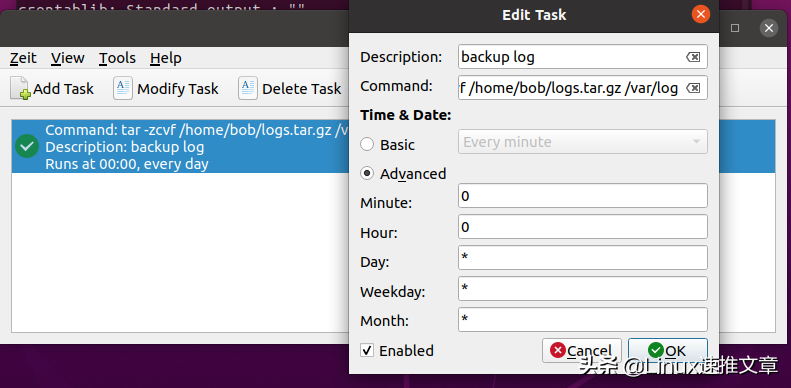Viewport: 791px width, 388px height.
Task: Select the Basic radio button
Action: tap(367, 145)
